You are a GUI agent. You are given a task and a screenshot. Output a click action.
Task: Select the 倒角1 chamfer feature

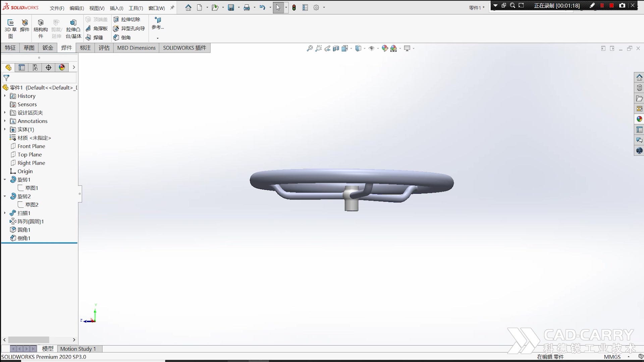24,238
